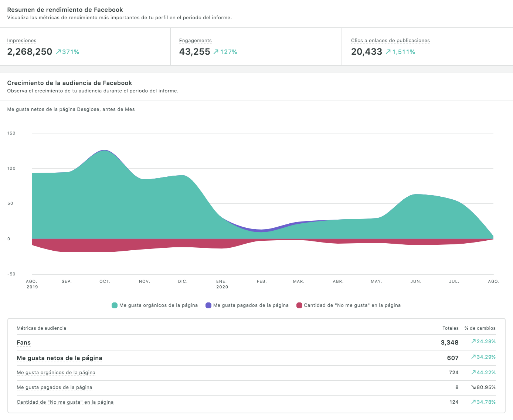Screen dimensions: 513x420
Task: Click 'Cantidad de "No me gusta"' table row label
Action: coord(65,402)
